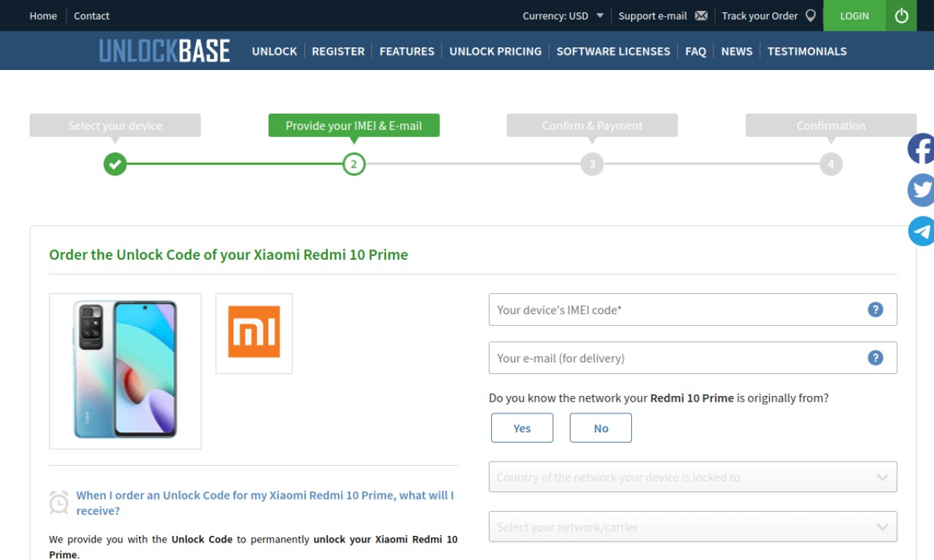Image resolution: width=934 pixels, height=560 pixels.
Task: Click the power icon next to LOGIN
Action: click(x=901, y=15)
